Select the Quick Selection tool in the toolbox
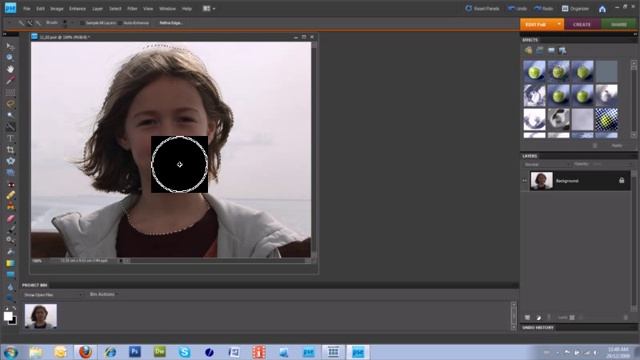 click(10, 127)
